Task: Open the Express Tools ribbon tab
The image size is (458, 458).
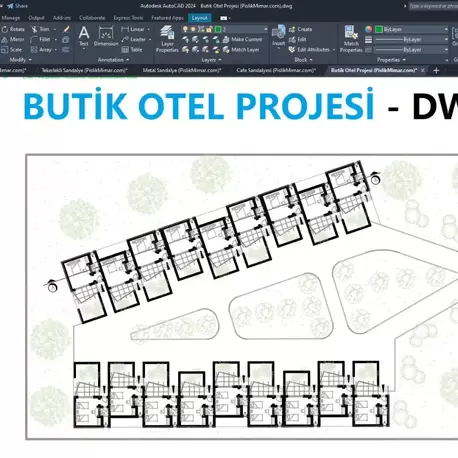Action: pyautogui.click(x=128, y=18)
